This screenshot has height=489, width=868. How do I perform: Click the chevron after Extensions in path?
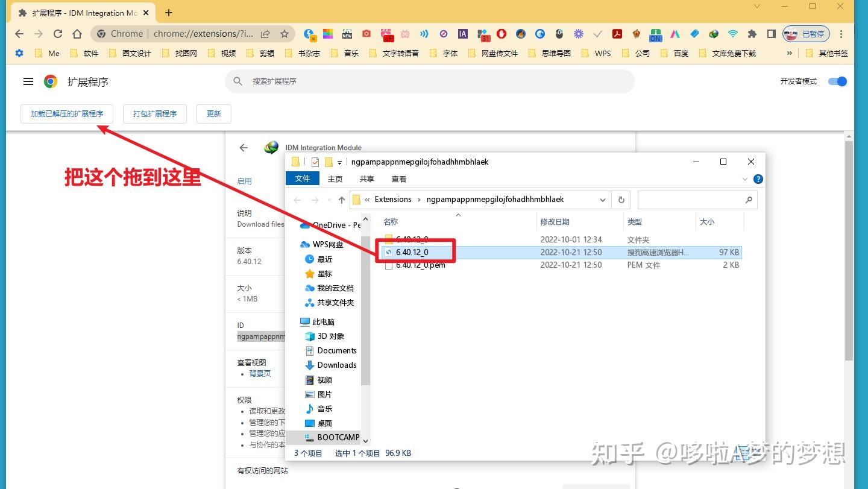[419, 200]
